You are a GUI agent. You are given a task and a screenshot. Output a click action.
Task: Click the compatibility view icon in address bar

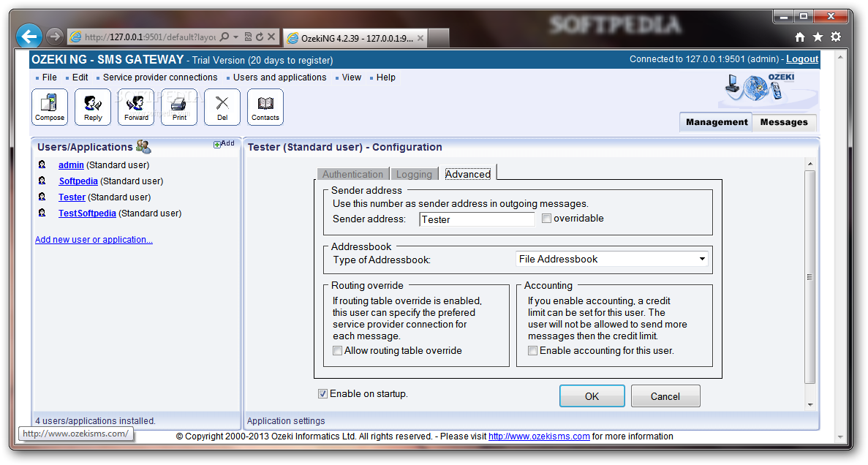click(248, 37)
